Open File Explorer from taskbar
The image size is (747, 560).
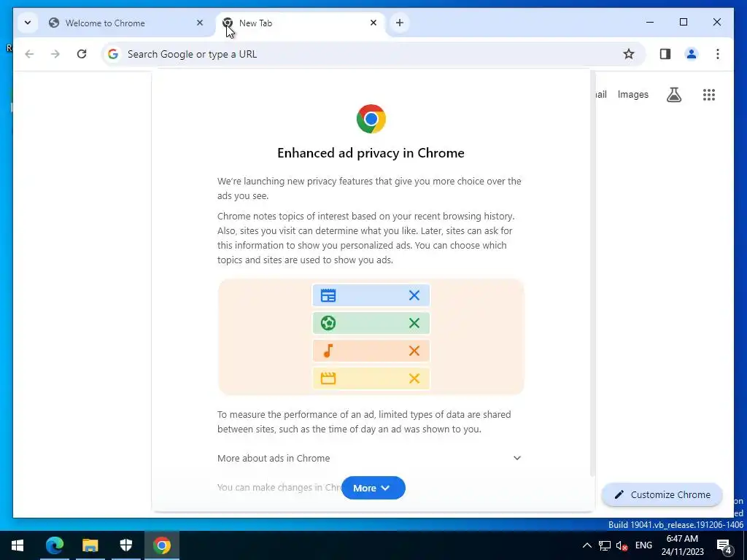(x=90, y=545)
